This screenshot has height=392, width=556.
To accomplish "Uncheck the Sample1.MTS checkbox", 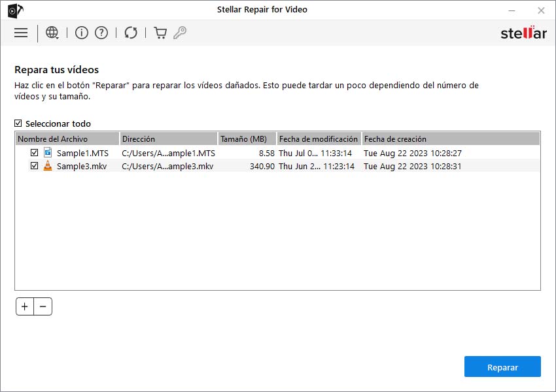I will click(35, 153).
